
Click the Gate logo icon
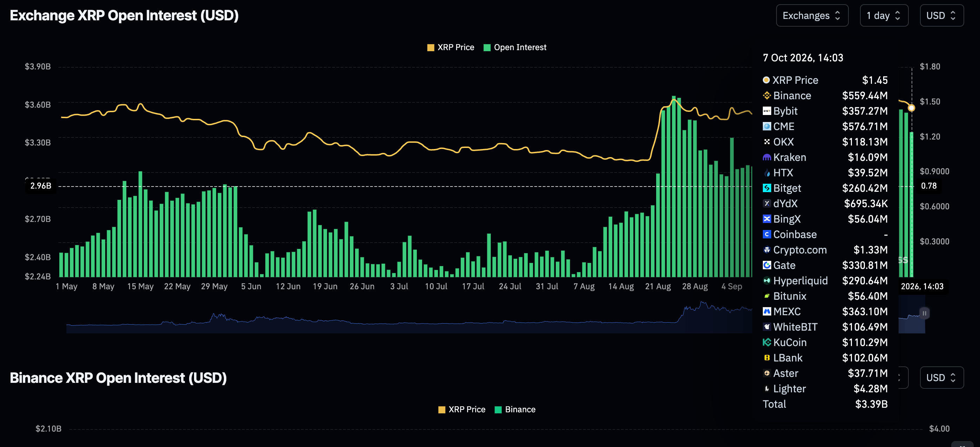(x=767, y=265)
